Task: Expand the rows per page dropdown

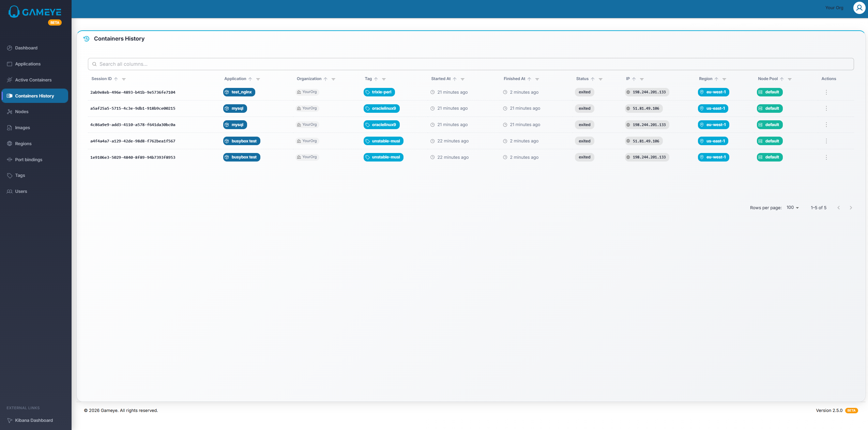Action: coord(793,208)
